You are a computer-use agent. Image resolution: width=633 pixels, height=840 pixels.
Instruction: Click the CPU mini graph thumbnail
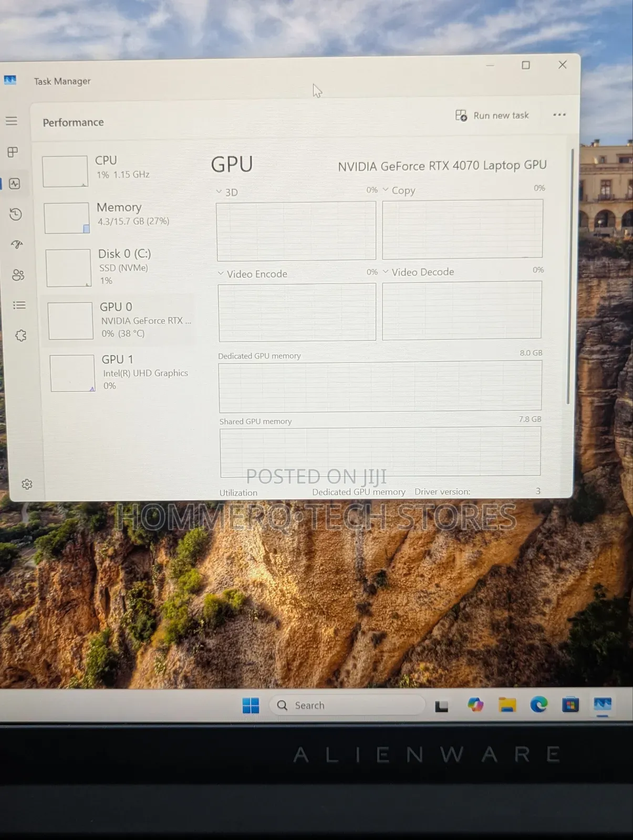click(65, 171)
